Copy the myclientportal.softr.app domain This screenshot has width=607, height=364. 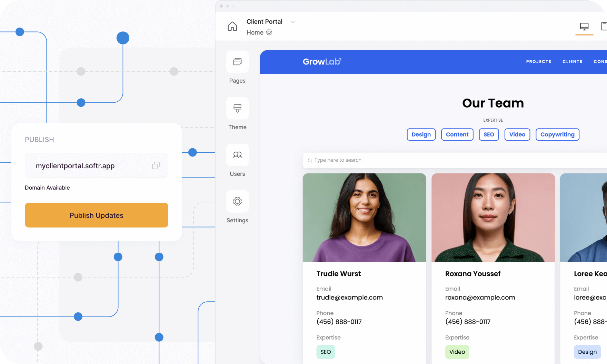coord(156,166)
